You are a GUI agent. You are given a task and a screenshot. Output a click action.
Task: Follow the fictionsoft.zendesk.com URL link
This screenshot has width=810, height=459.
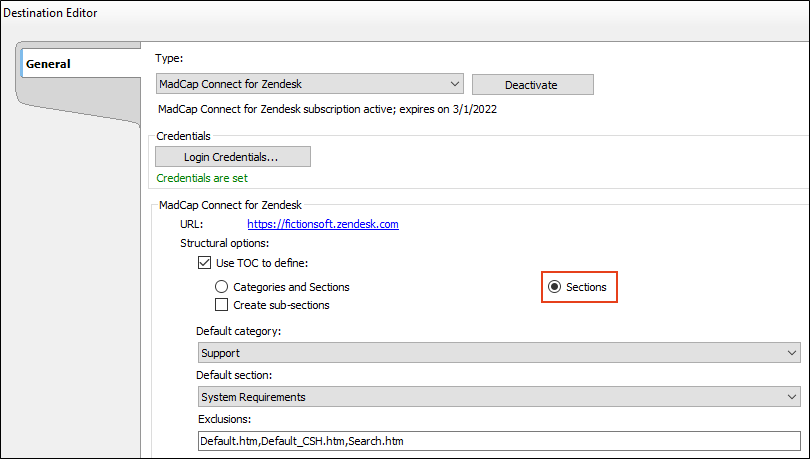pyautogui.click(x=323, y=224)
